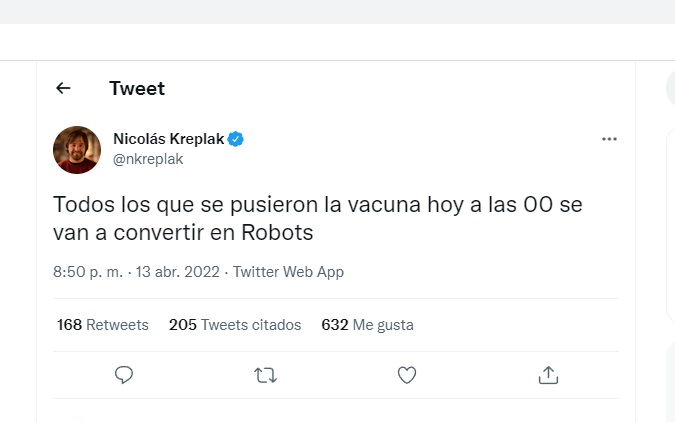
Task: View the 168 Retweets list
Action: tap(103, 325)
